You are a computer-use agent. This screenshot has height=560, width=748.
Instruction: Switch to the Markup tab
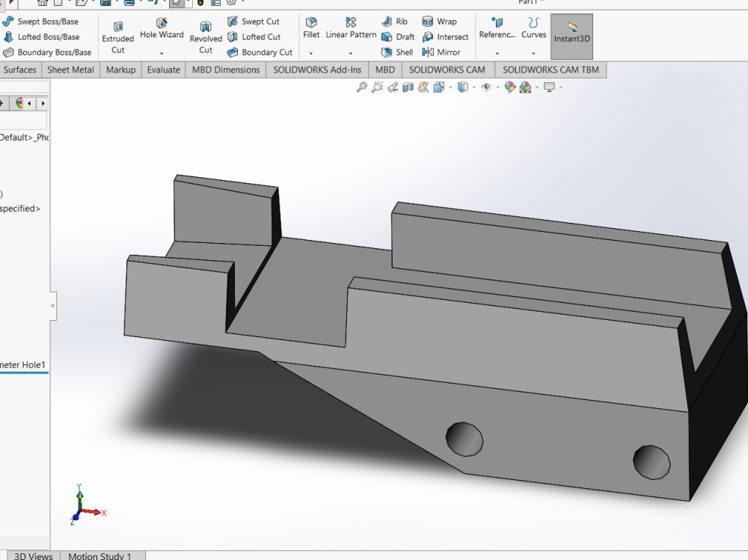[x=120, y=70]
